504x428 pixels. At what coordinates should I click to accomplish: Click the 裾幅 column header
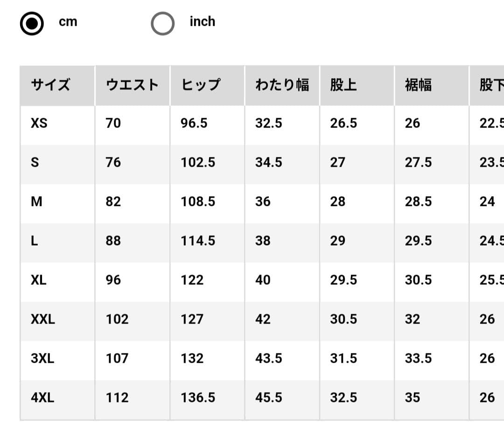click(418, 85)
